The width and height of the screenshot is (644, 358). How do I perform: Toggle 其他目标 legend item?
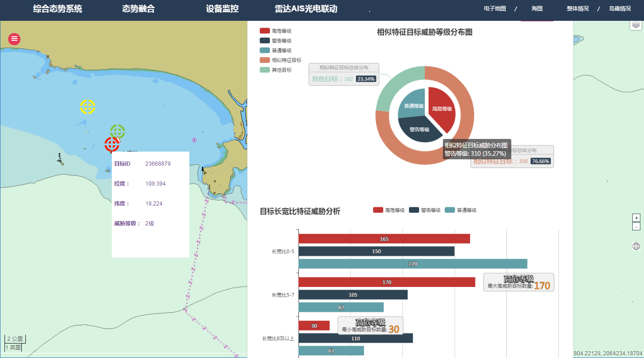click(275, 70)
